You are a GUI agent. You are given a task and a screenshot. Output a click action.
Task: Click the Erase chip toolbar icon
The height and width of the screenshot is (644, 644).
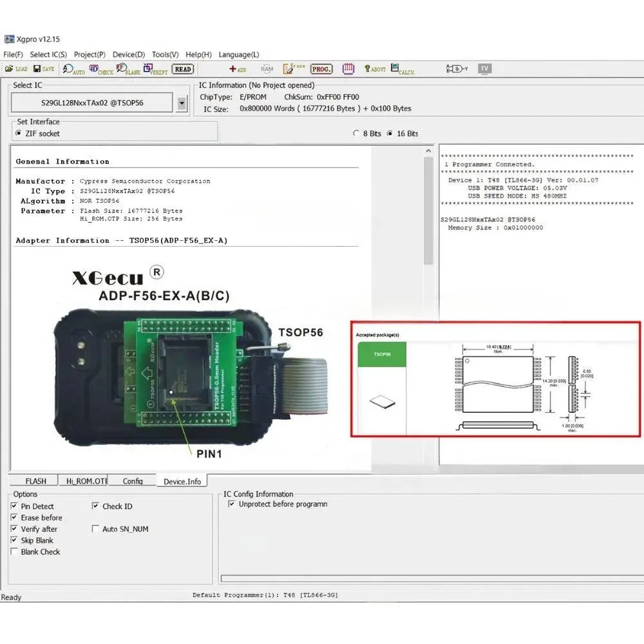tap(294, 68)
